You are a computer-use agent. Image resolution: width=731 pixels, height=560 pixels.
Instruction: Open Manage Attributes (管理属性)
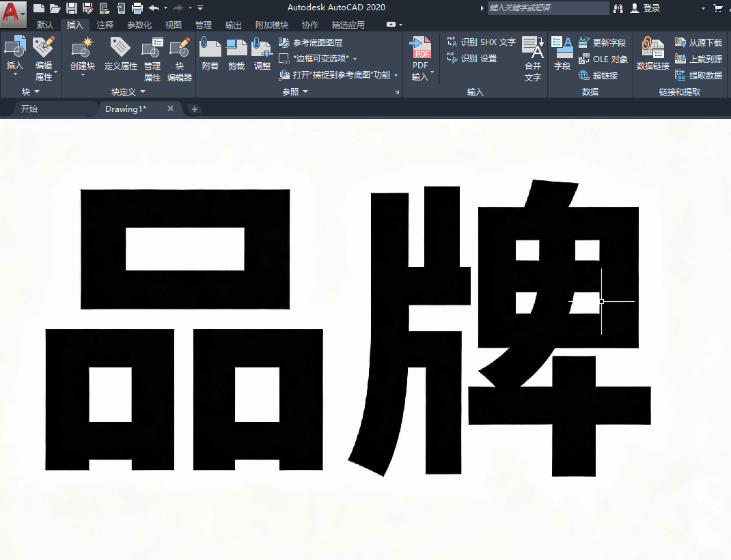click(152, 59)
